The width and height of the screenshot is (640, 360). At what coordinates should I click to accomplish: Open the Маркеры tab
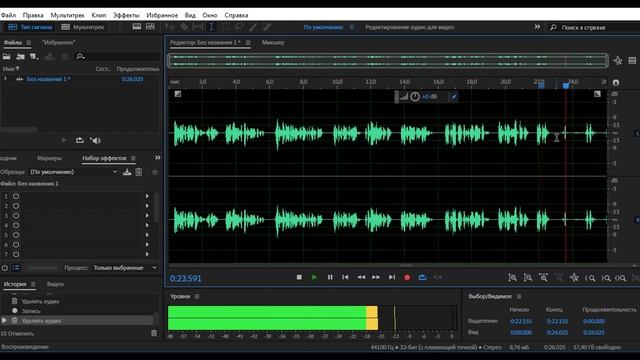(x=49, y=158)
